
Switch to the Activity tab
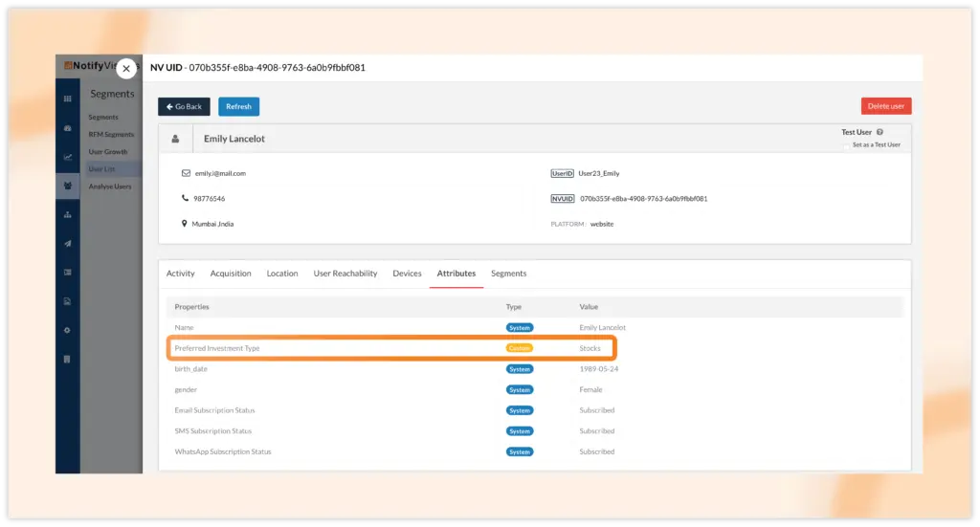click(x=180, y=274)
